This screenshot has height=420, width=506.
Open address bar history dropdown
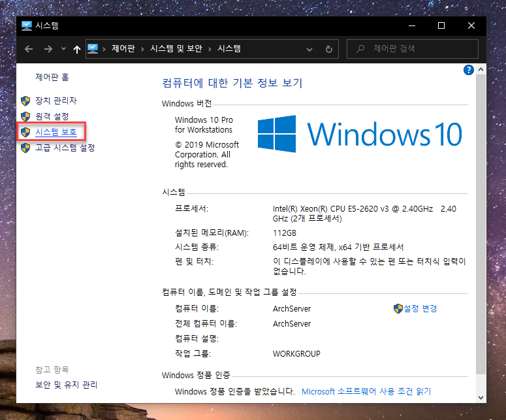(x=309, y=50)
